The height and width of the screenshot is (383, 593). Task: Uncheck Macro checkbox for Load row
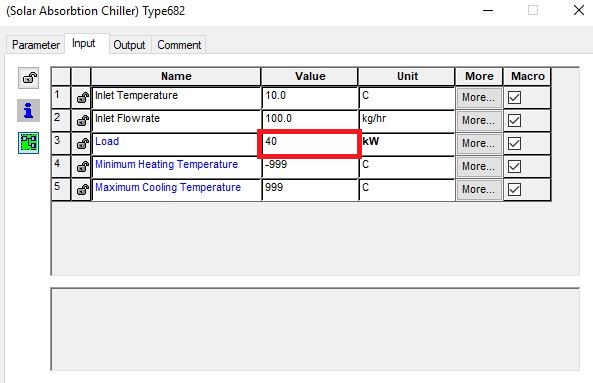point(514,144)
